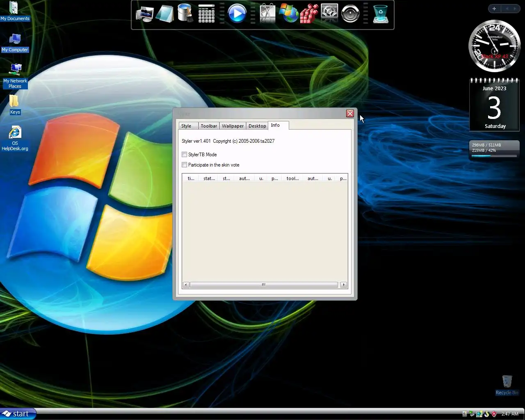Image resolution: width=525 pixels, height=420 pixels.
Task: Click the 2:47 AM taskbar clock
Action: [510, 414]
